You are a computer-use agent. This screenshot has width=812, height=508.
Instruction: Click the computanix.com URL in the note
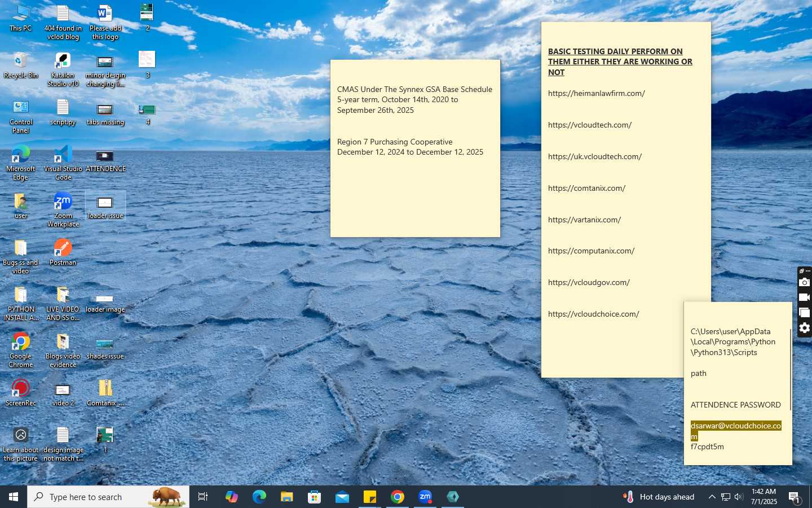[592, 251]
